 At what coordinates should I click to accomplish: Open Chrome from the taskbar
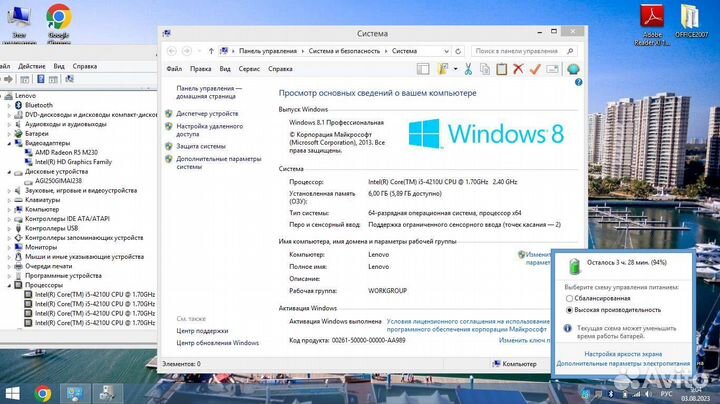point(43,394)
